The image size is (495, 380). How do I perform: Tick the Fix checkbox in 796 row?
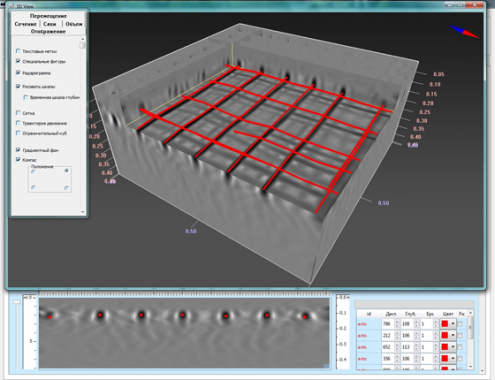point(460,324)
